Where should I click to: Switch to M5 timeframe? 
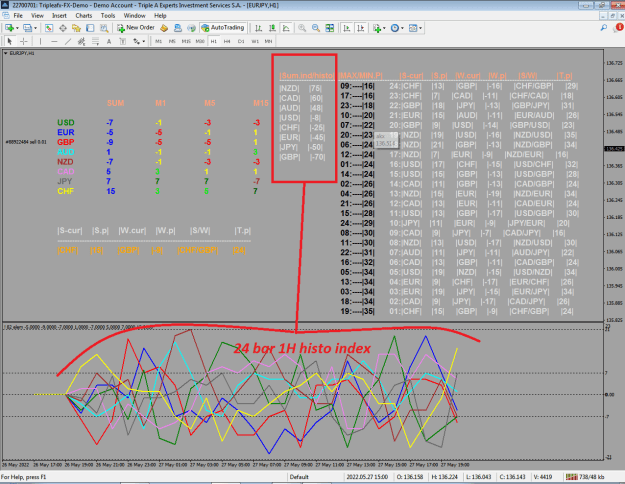(x=172, y=41)
